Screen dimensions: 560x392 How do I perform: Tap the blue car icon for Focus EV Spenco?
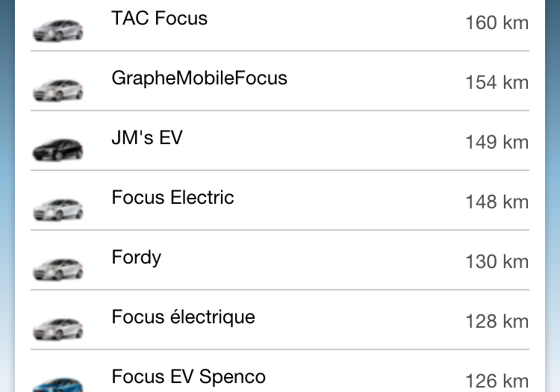(58, 383)
